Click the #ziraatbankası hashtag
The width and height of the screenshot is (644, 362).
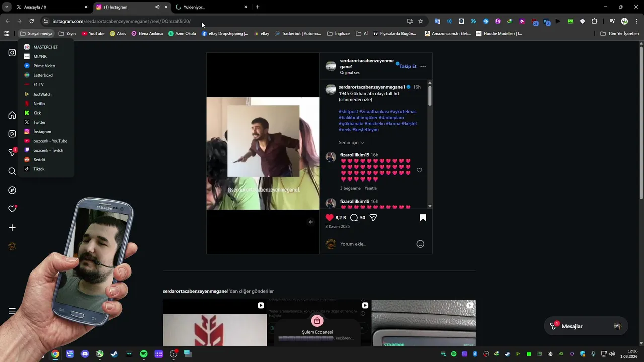[x=374, y=111]
